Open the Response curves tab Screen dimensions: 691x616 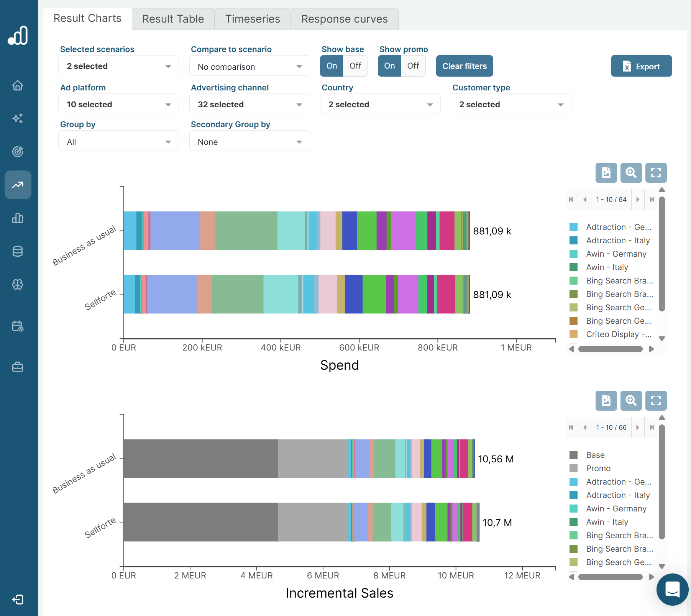pos(344,19)
